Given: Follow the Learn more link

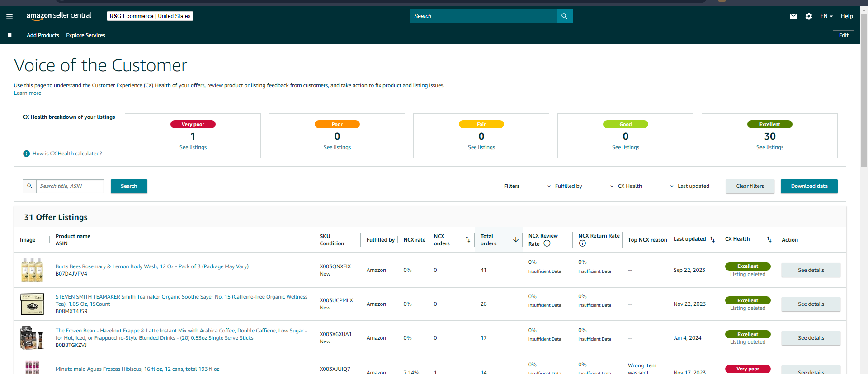Looking at the screenshot, I should coord(28,93).
